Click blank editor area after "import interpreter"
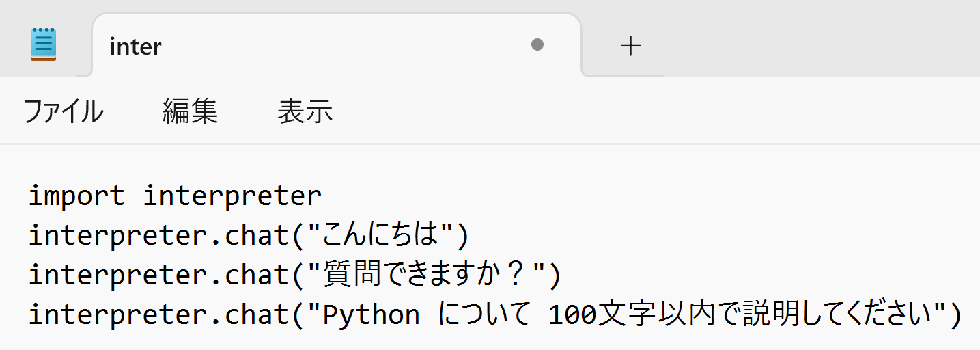Screen dimensions: 980x350 [x=615, y=197]
